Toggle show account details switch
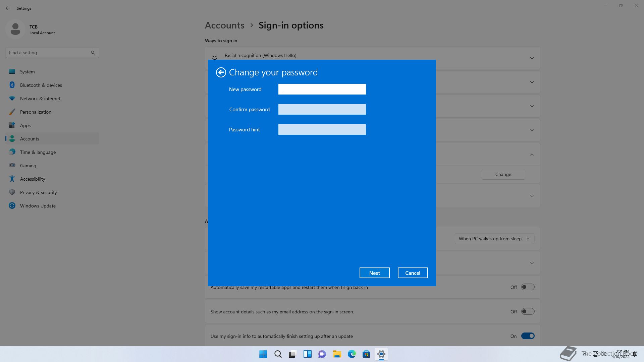The height and width of the screenshot is (362, 644). click(527, 312)
